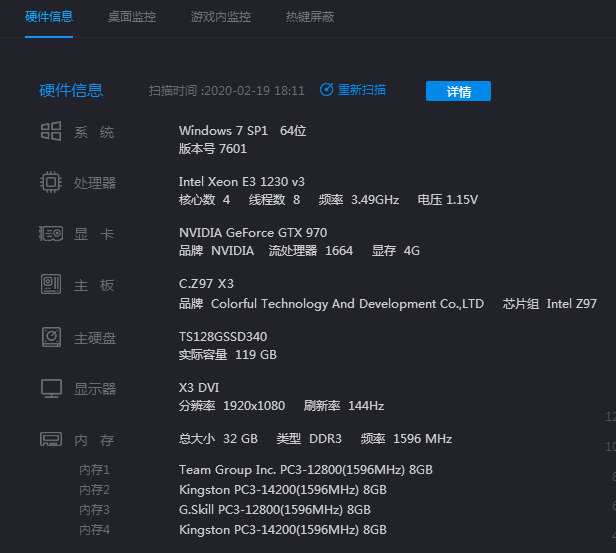The height and width of the screenshot is (553, 616).
Task: Click the 频率 1596 MHz memory value
Action: (x=406, y=439)
